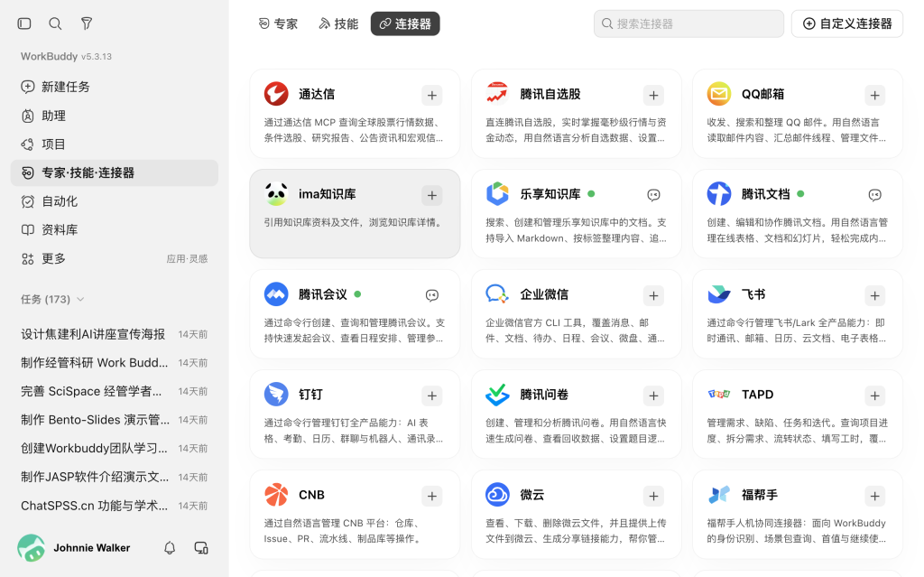The image size is (924, 577).
Task: Click the 企业微信 card title
Action: tap(544, 293)
